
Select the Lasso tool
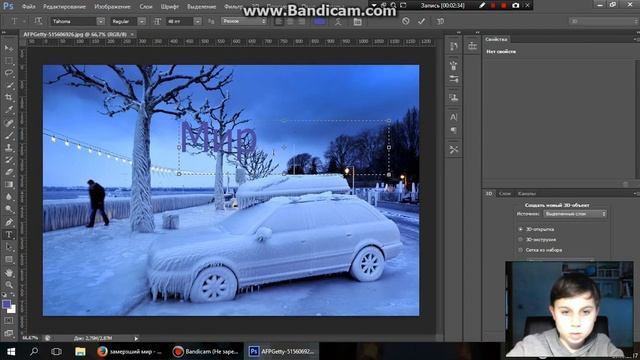tap(9, 73)
